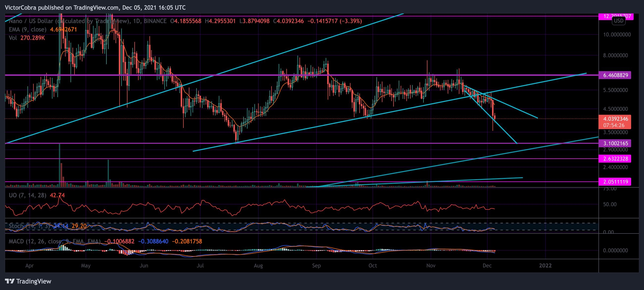
Task: Click the 2022 label on time axis
Action: [x=545, y=265]
